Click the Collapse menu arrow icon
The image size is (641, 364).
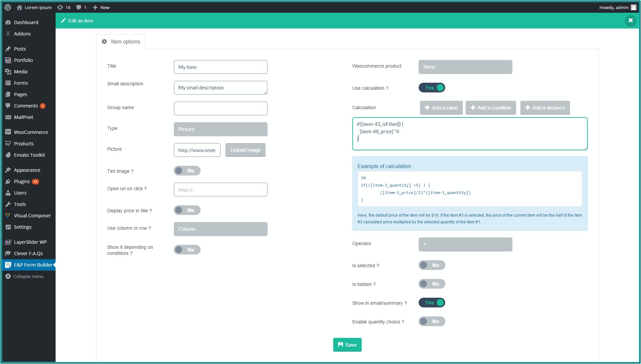tap(8, 276)
